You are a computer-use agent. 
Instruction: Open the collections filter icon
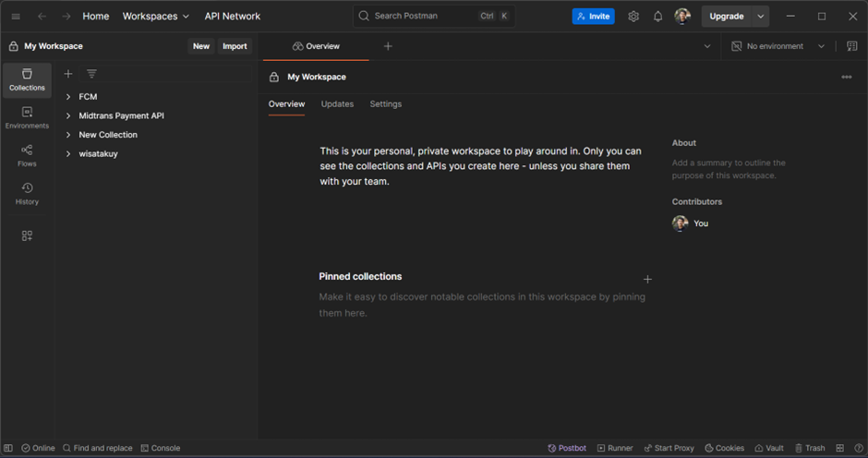pos(92,73)
